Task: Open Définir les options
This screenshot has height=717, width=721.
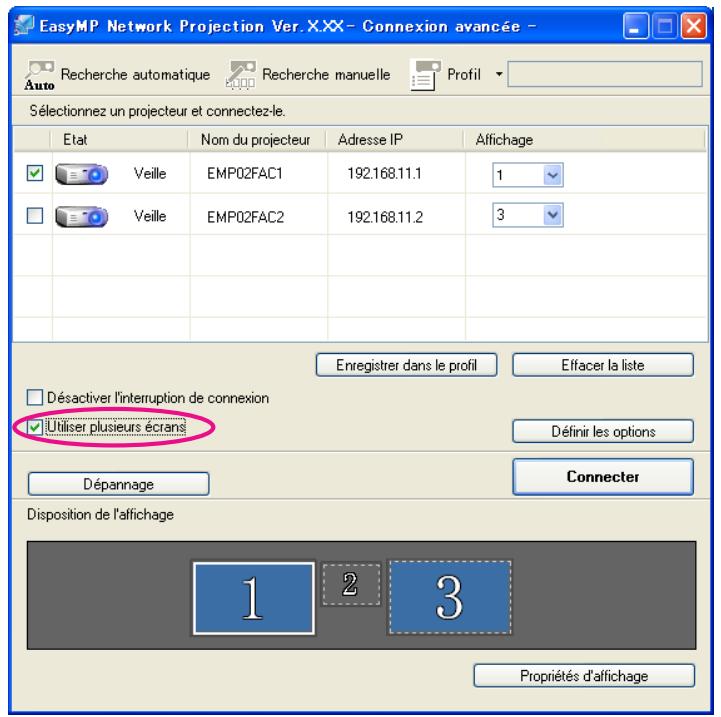Action: pyautogui.click(x=603, y=431)
